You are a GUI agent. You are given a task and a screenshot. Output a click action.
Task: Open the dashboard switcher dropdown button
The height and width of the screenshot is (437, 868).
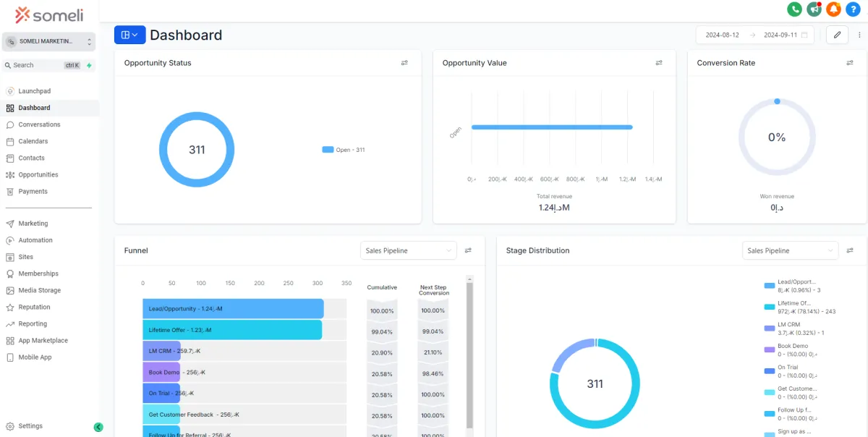click(x=129, y=35)
